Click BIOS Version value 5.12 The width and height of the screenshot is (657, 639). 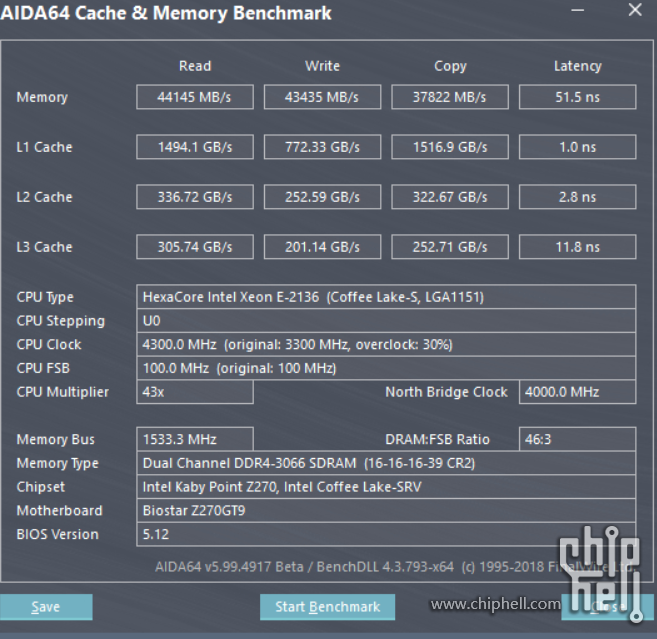[x=386, y=534]
